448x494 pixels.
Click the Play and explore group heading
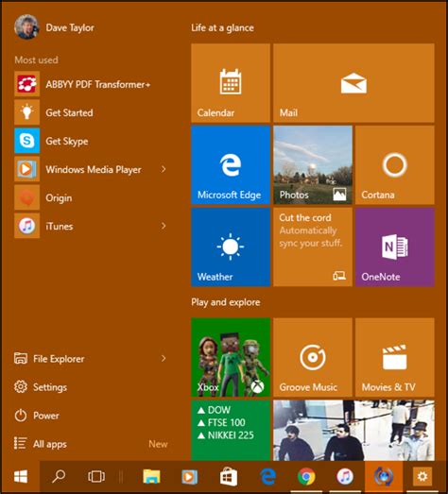pos(226,302)
